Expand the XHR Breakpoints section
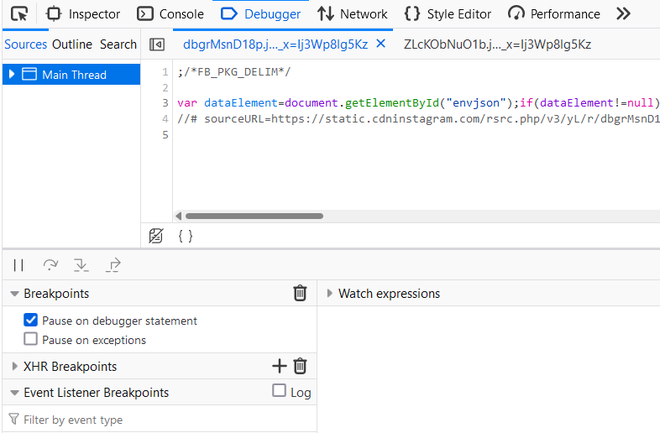 point(14,367)
